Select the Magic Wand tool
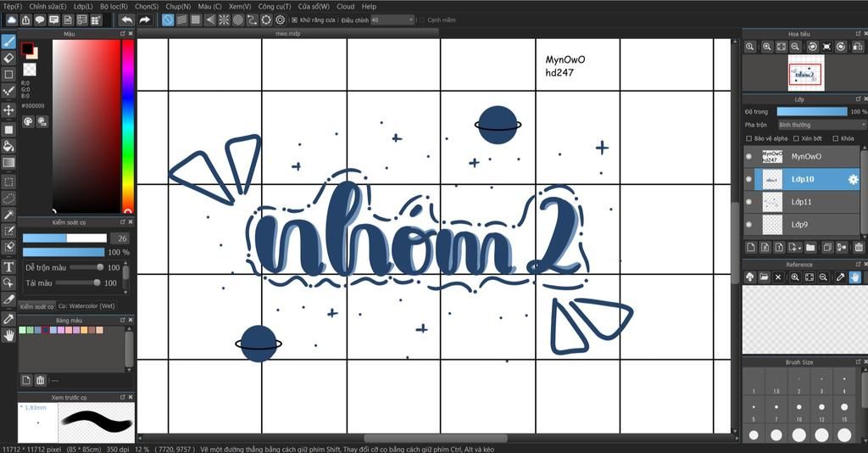The image size is (868, 453). tap(8, 215)
